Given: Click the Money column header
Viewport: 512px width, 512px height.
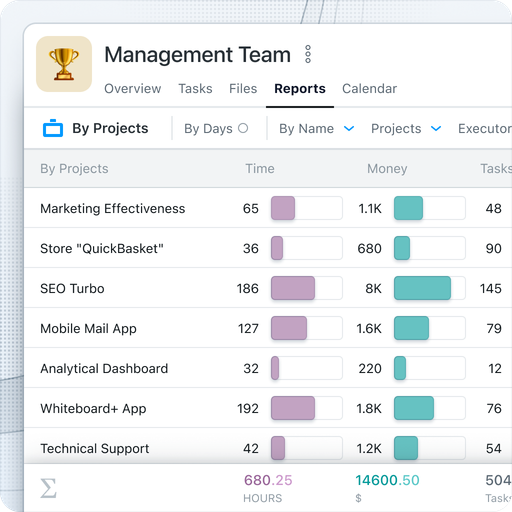Looking at the screenshot, I should pos(387,169).
